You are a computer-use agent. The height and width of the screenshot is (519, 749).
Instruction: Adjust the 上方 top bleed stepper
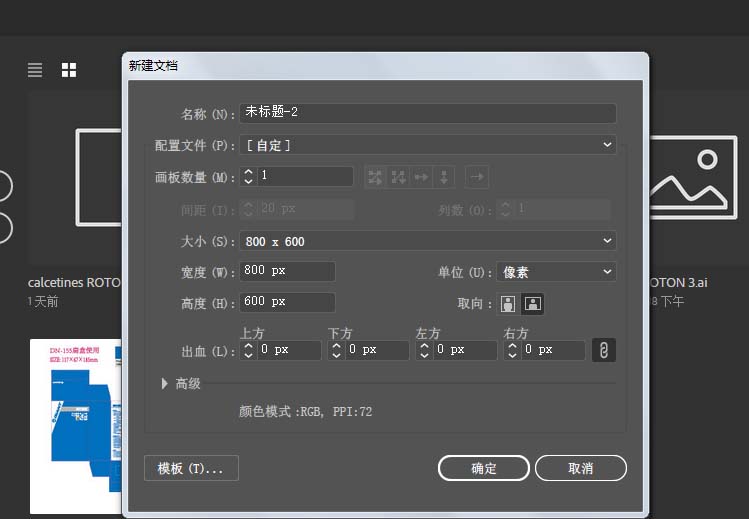(x=248, y=350)
